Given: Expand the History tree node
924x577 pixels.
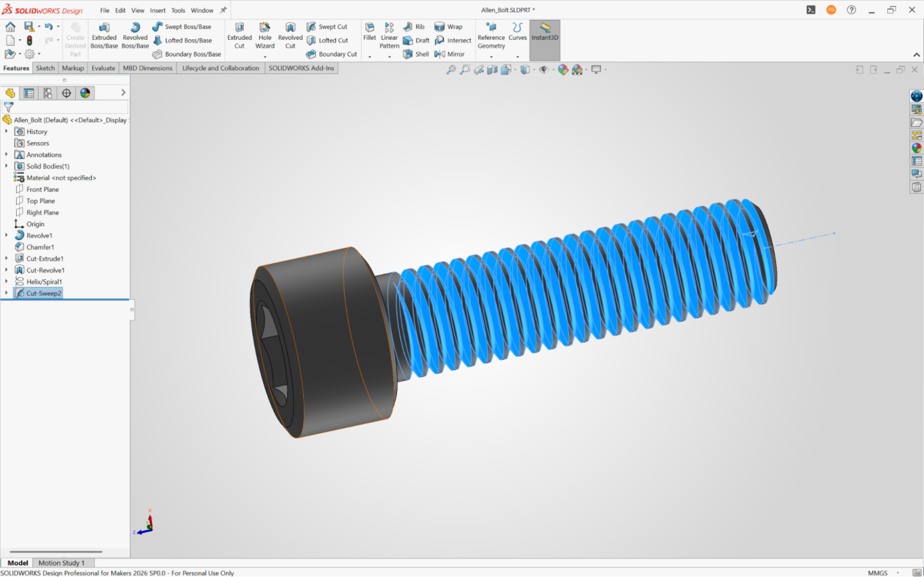Looking at the screenshot, I should coord(7,131).
